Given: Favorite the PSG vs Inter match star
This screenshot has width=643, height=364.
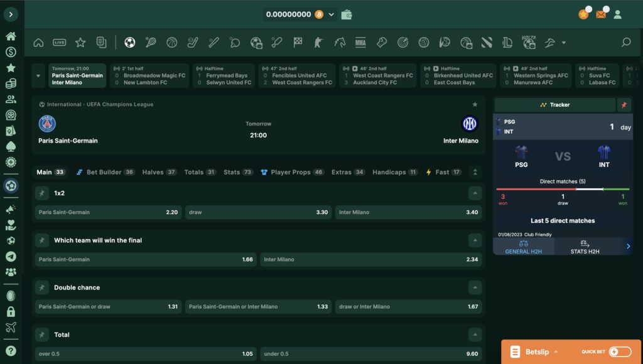Looking at the screenshot, I should tap(475, 105).
